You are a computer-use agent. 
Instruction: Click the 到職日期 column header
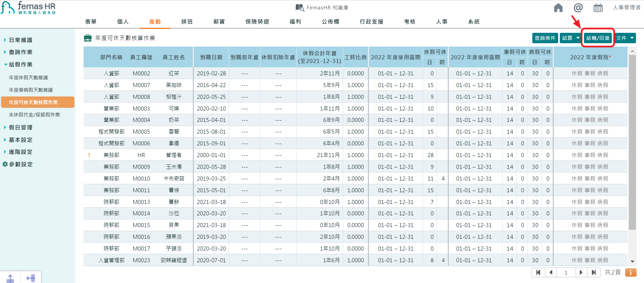211,57
